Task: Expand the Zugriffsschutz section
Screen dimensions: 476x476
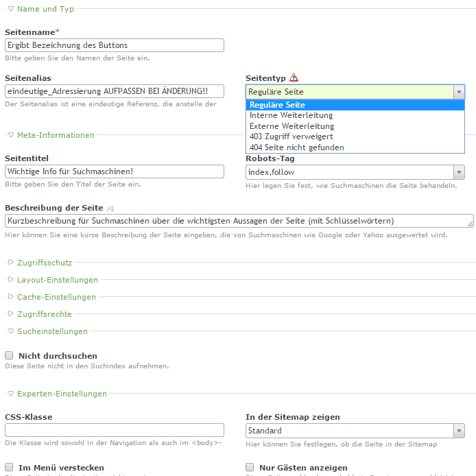Action: coord(11,262)
